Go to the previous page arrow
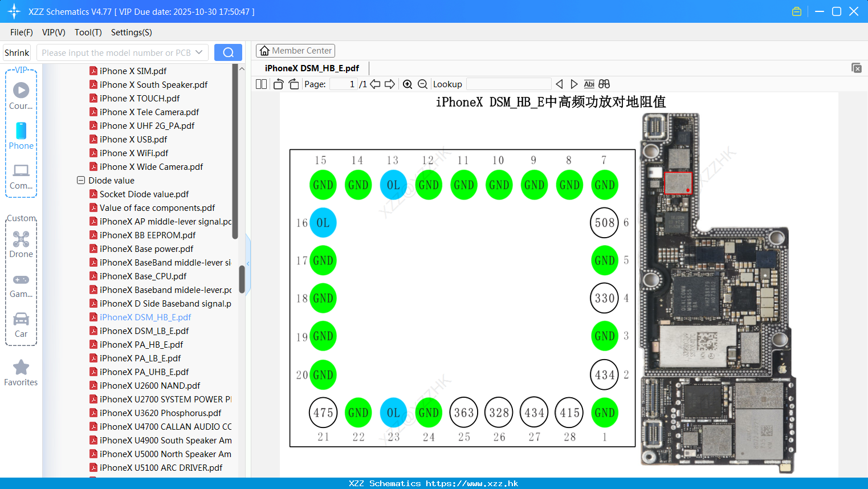The height and width of the screenshot is (489, 868). pos(375,84)
